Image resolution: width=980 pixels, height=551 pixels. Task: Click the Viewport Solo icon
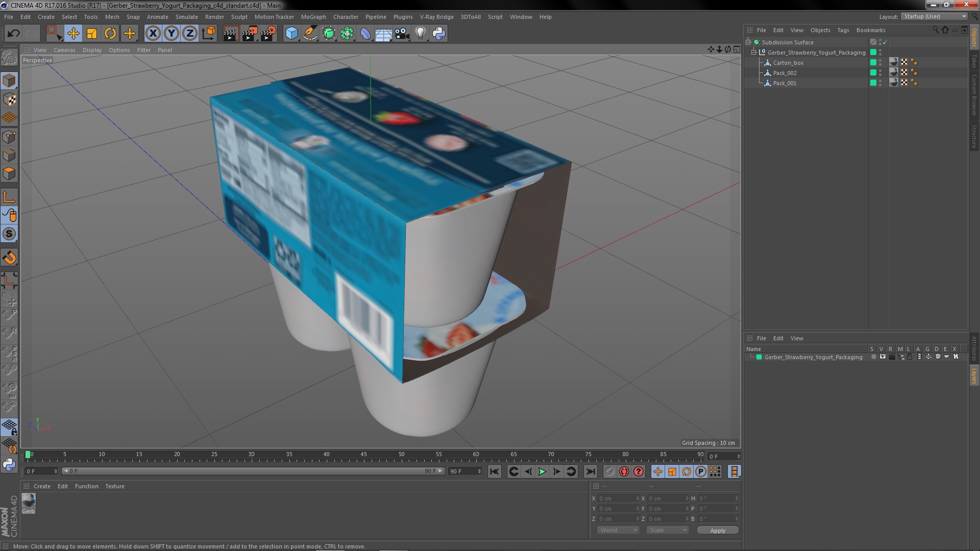9,234
